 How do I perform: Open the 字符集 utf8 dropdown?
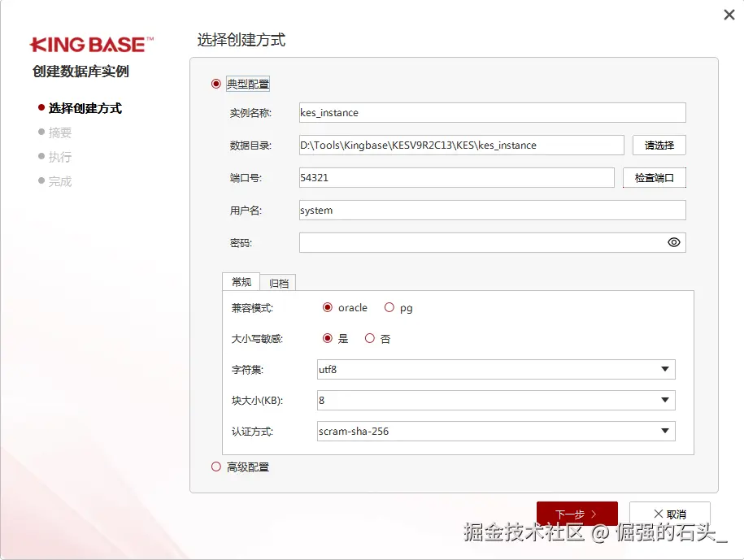tap(496, 369)
